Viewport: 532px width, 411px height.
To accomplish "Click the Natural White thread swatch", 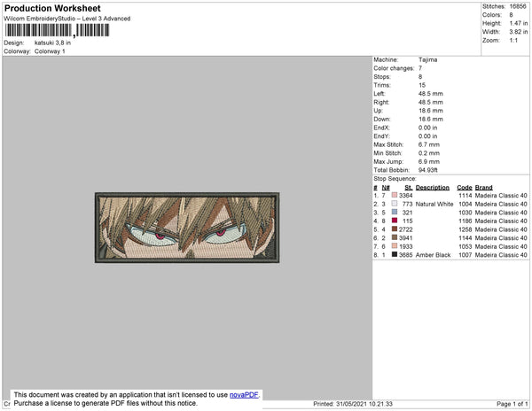I will (395, 204).
